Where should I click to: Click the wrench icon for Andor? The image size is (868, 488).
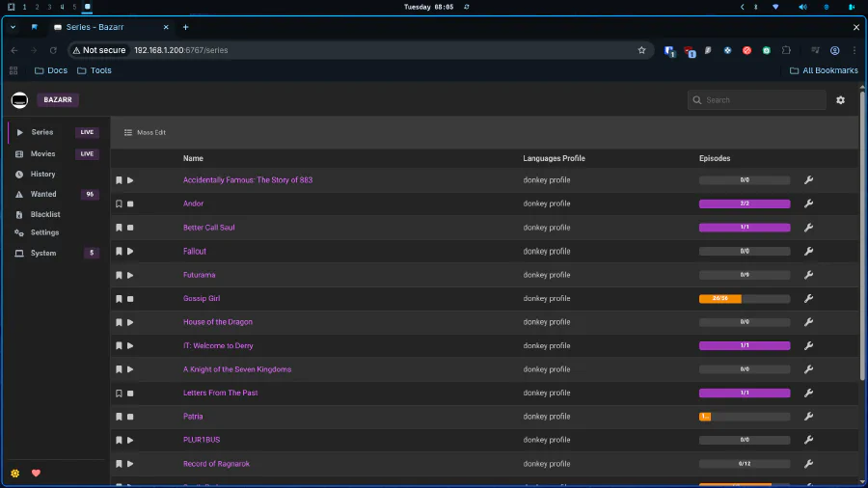[x=808, y=203]
